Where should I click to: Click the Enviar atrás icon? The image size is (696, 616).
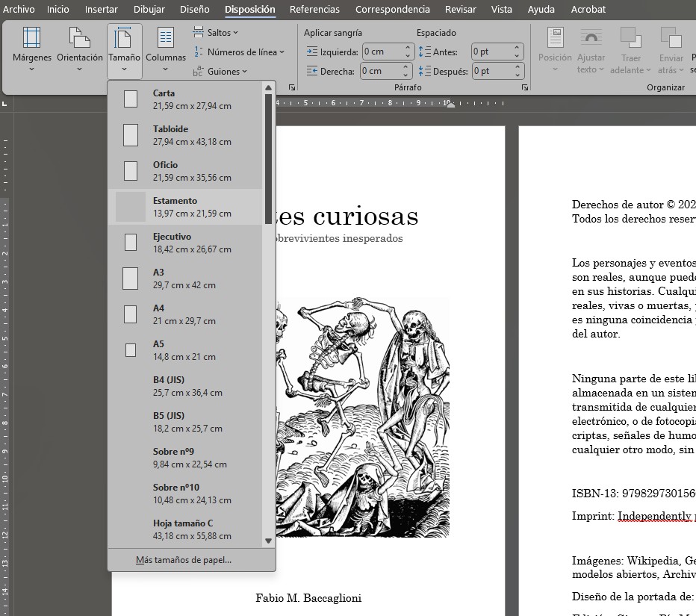coord(671,39)
